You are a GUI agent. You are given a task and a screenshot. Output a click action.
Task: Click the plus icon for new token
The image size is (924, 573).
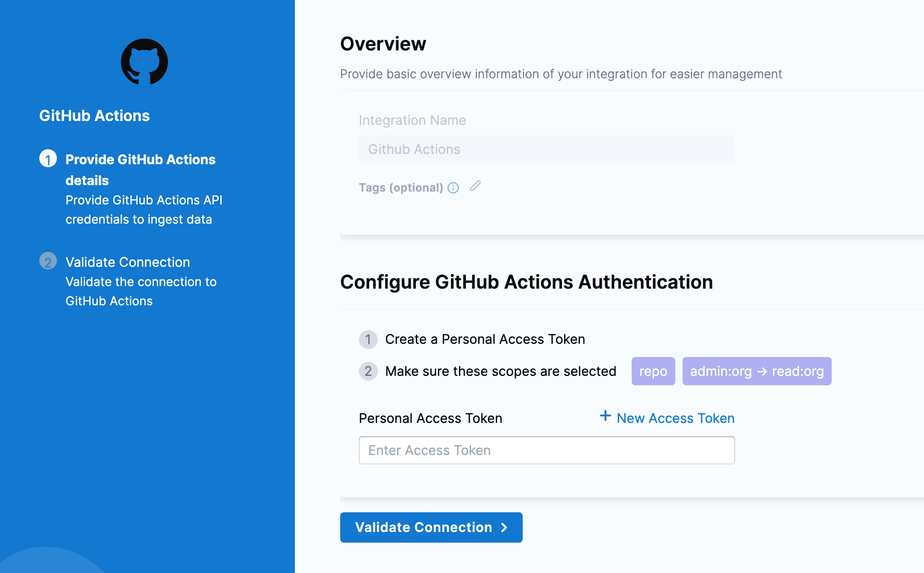coord(605,416)
